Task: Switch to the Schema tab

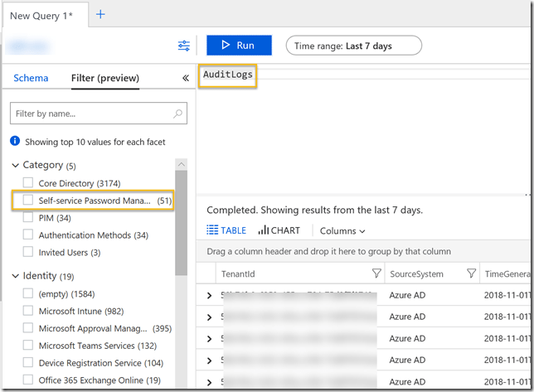Action: click(x=31, y=78)
